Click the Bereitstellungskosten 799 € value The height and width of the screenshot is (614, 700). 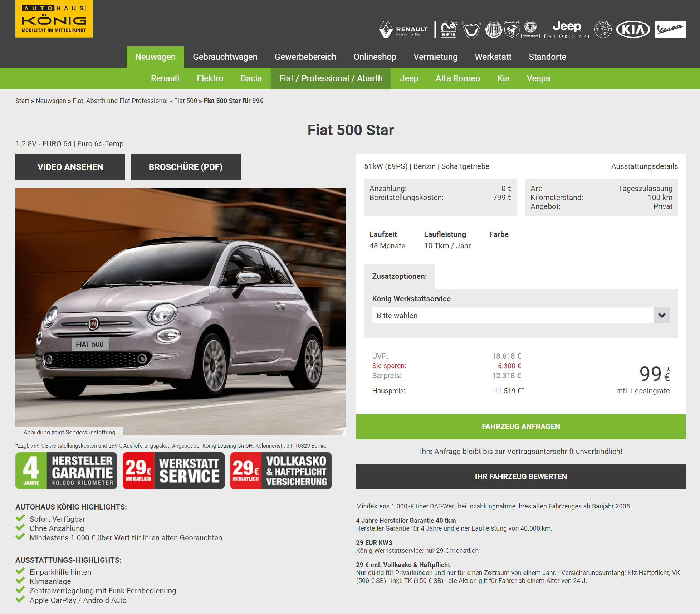tap(502, 198)
